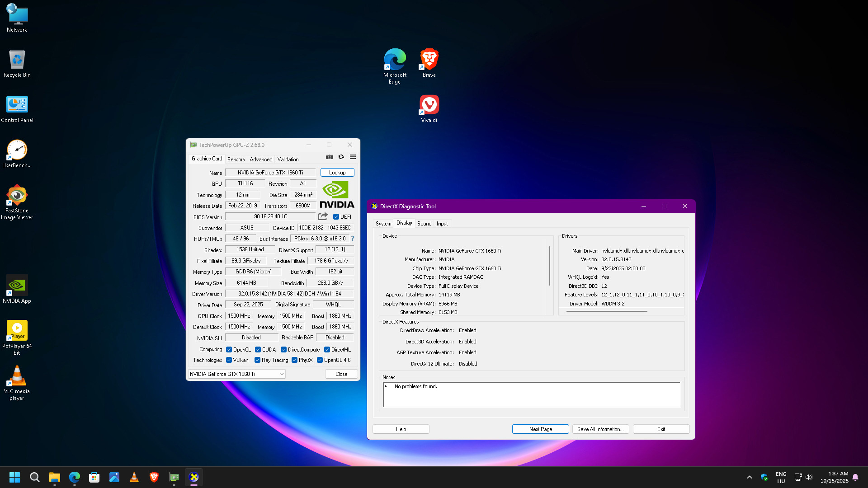
Task: Open the Sound tab in DirectX Diagnostic
Action: tap(424, 224)
